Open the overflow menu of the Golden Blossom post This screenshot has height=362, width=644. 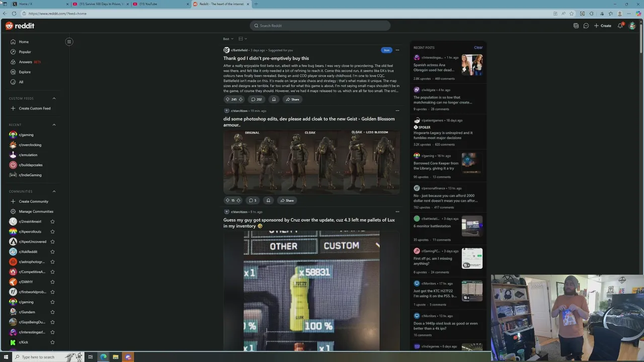point(397,111)
